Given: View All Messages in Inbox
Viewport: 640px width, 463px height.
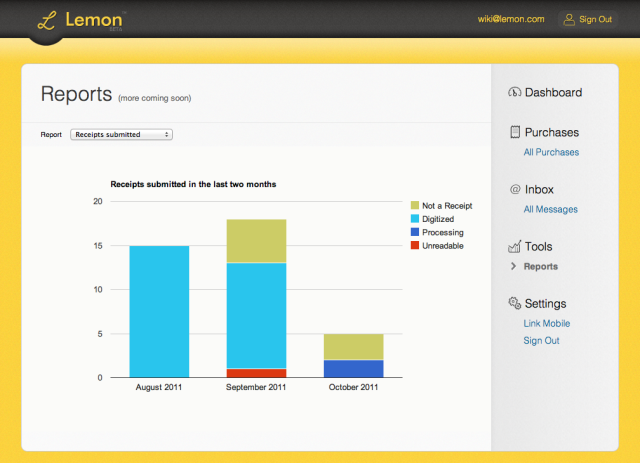Looking at the screenshot, I should (x=550, y=210).
